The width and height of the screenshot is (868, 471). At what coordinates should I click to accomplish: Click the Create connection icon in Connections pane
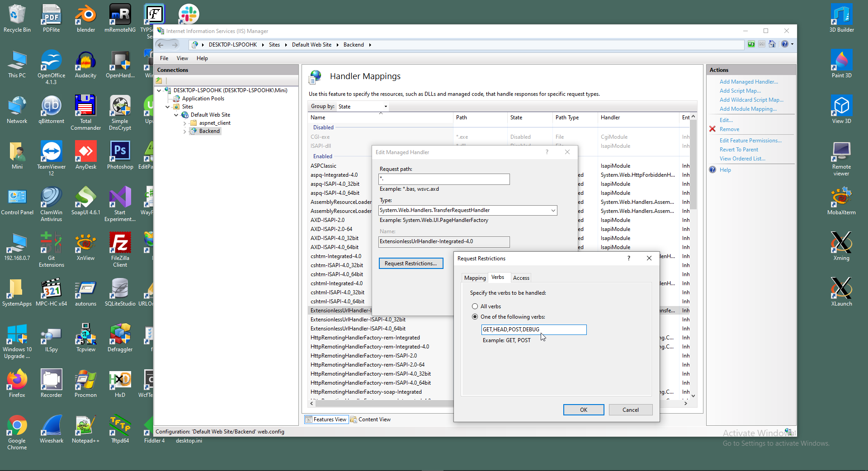[x=159, y=81]
